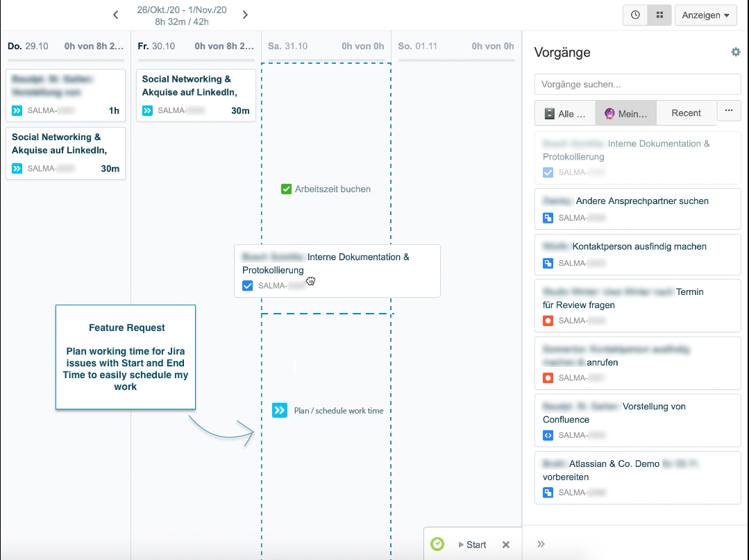Click the clock view icon in toolbar

pyautogui.click(x=635, y=15)
